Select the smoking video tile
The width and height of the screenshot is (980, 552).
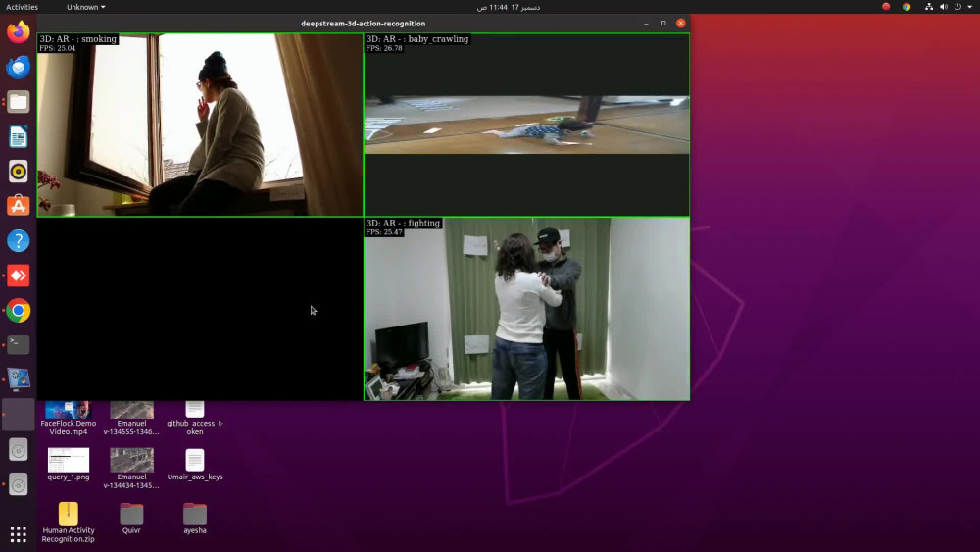(x=200, y=125)
